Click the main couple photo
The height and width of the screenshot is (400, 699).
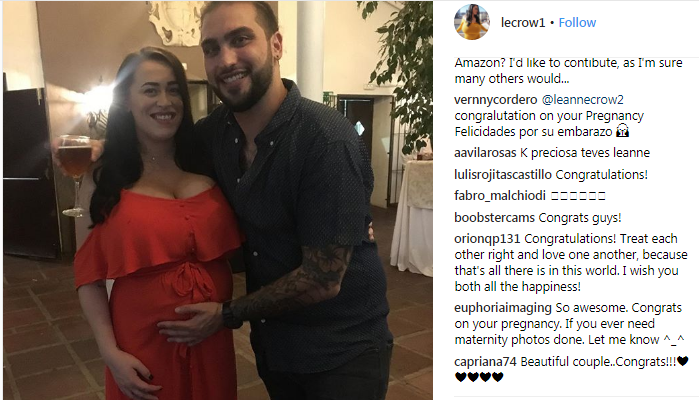[x=218, y=200]
